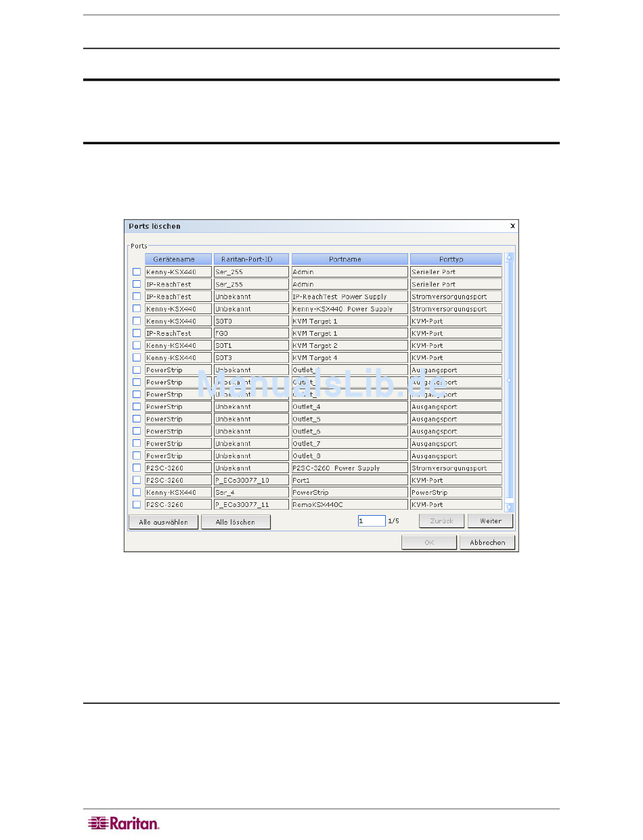
Task: Click the Zurück button
Action: pos(441,521)
